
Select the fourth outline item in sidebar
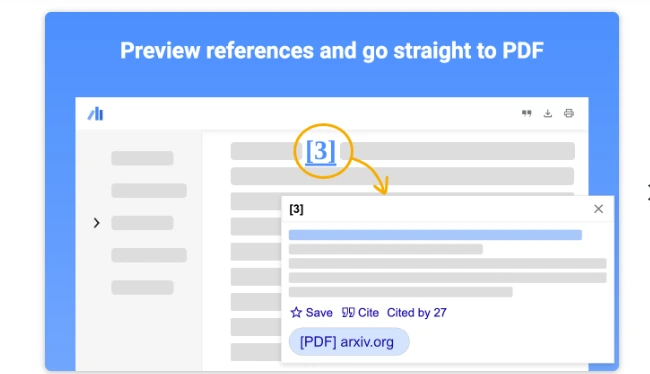149,255
